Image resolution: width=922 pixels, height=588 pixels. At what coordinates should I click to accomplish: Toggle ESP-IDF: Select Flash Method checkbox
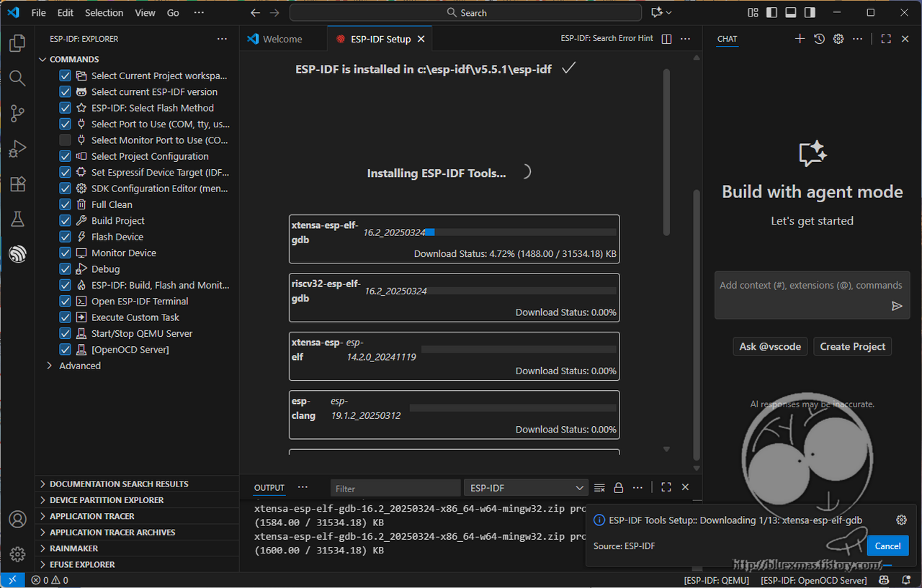[65, 108]
